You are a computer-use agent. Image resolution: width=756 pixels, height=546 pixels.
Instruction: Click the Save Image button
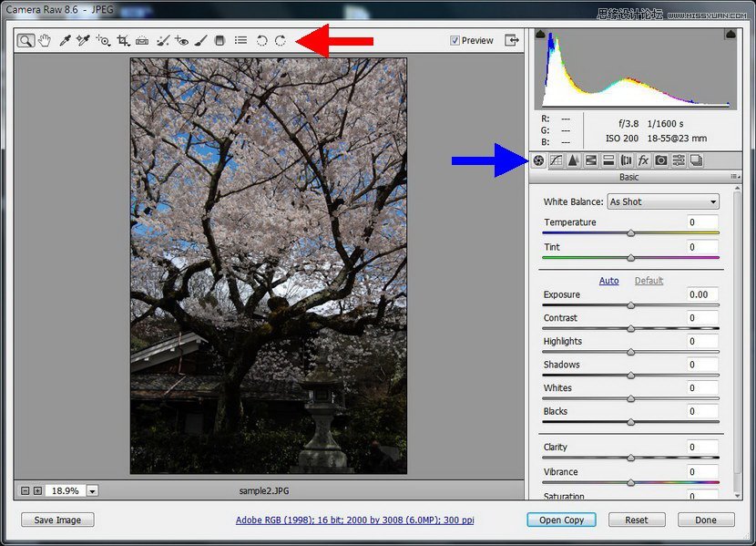coord(57,520)
